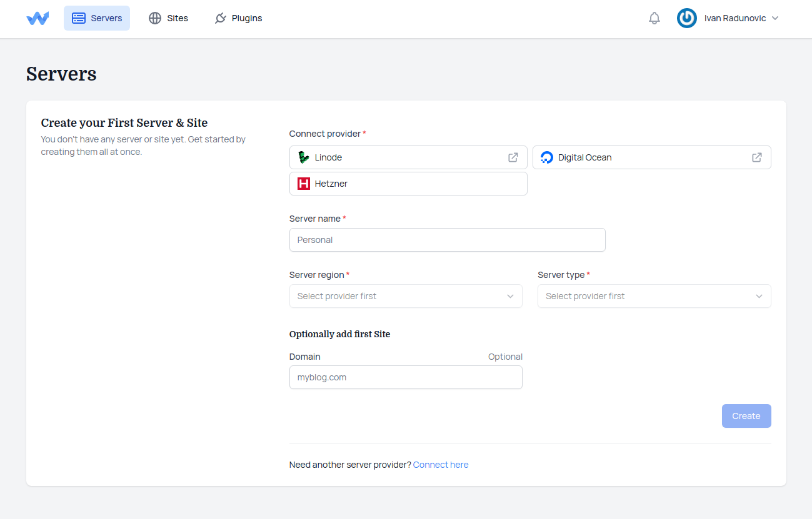
Task: Click the Ivan Radunovic username text
Action: pos(735,18)
